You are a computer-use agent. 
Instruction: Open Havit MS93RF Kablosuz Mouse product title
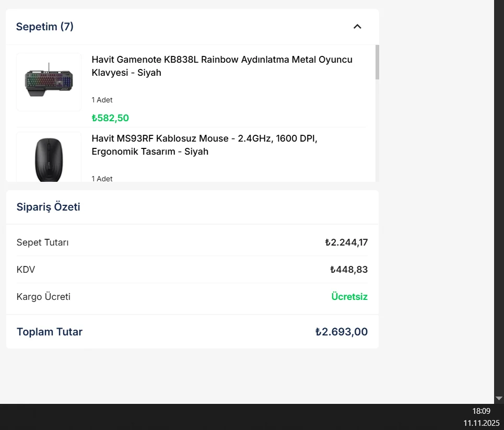pos(205,145)
